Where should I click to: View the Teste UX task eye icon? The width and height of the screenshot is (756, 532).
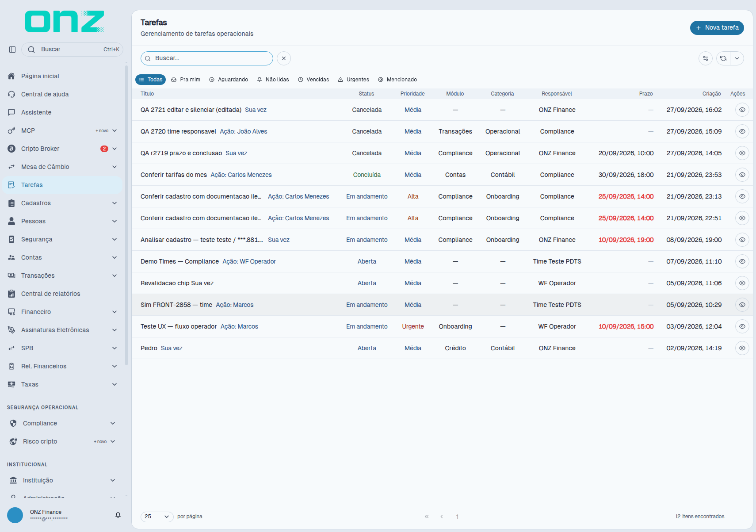coord(742,326)
